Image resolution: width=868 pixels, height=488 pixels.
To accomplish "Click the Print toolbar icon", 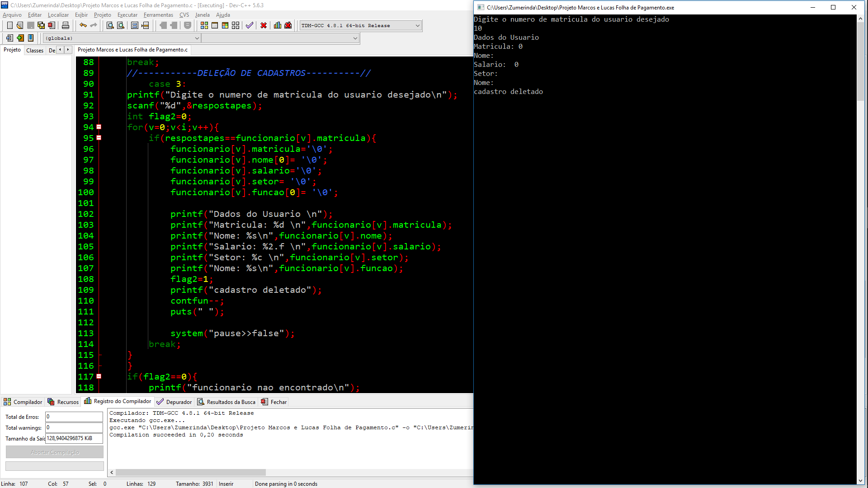I will click(66, 25).
